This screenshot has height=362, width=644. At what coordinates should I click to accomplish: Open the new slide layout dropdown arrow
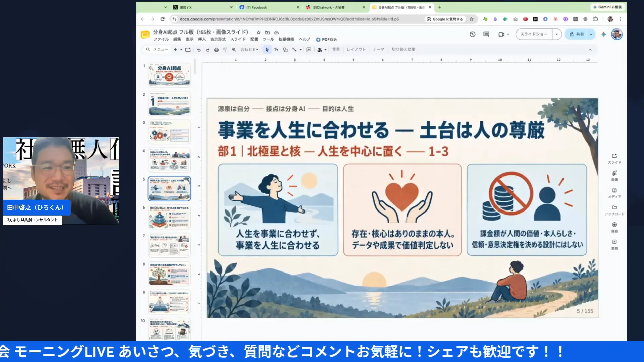coord(181,50)
